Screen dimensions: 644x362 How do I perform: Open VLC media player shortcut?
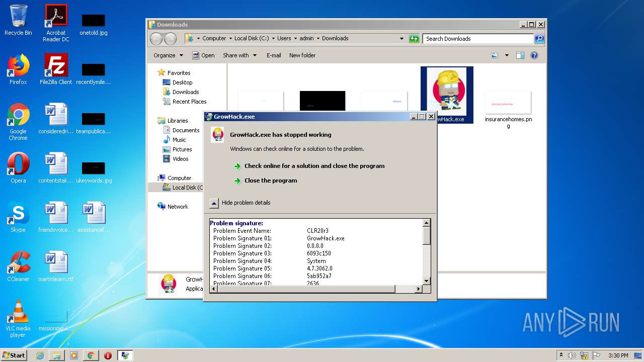pos(18,319)
